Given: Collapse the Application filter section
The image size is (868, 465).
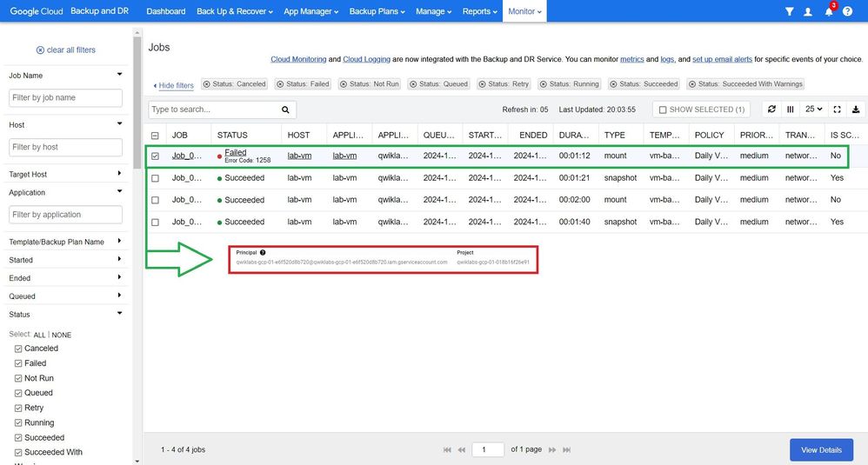Looking at the screenshot, I should pos(119,191).
